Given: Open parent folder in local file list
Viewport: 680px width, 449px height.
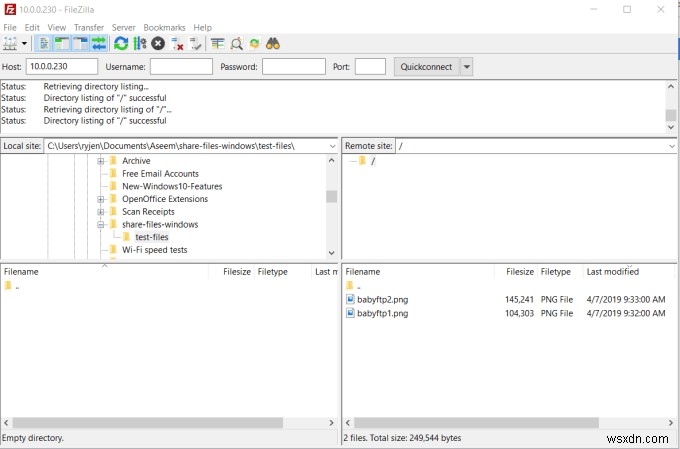Looking at the screenshot, I should tap(12, 286).
